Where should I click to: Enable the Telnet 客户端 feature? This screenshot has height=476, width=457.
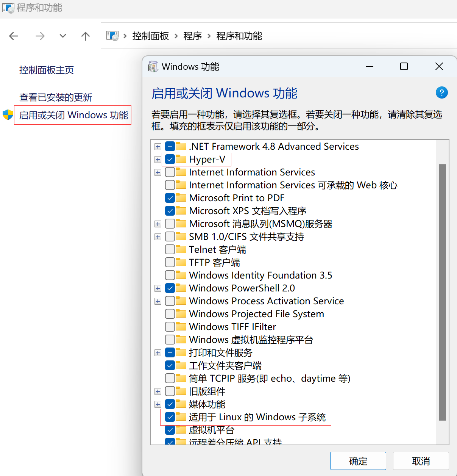(170, 249)
